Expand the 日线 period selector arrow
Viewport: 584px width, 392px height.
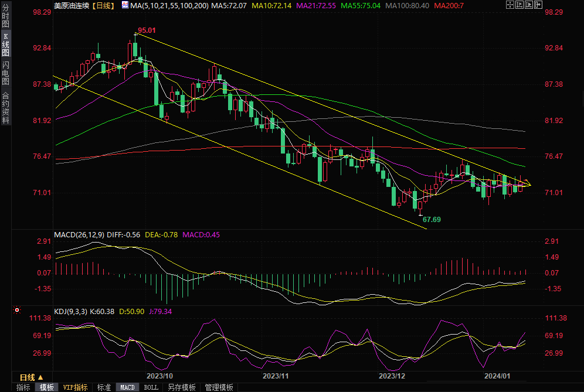pyautogui.click(x=40, y=377)
